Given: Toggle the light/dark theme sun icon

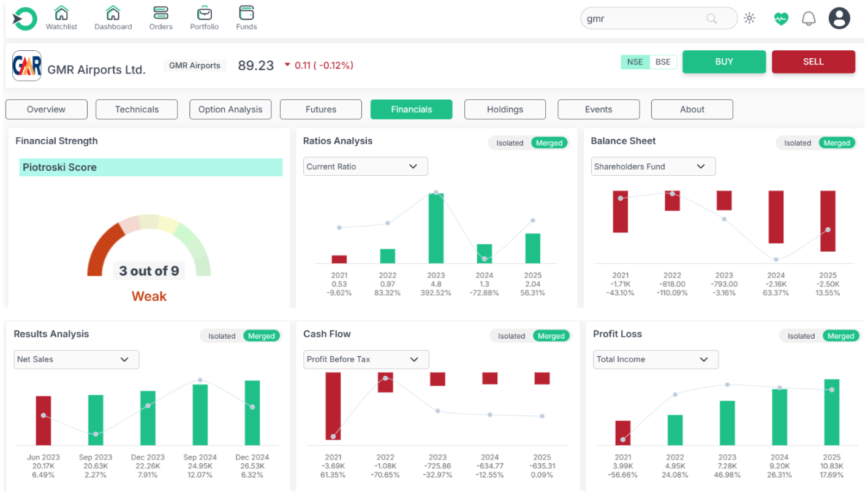Looking at the screenshot, I should point(749,18).
